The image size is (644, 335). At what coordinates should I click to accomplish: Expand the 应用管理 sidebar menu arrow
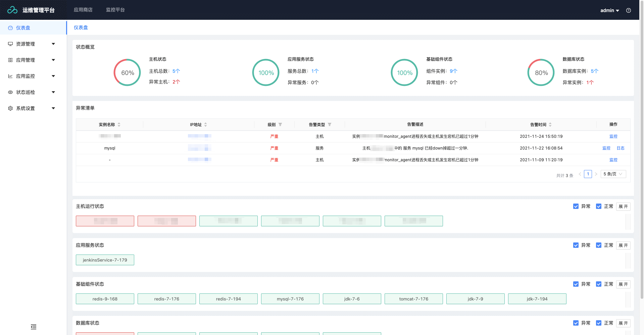coord(53,60)
